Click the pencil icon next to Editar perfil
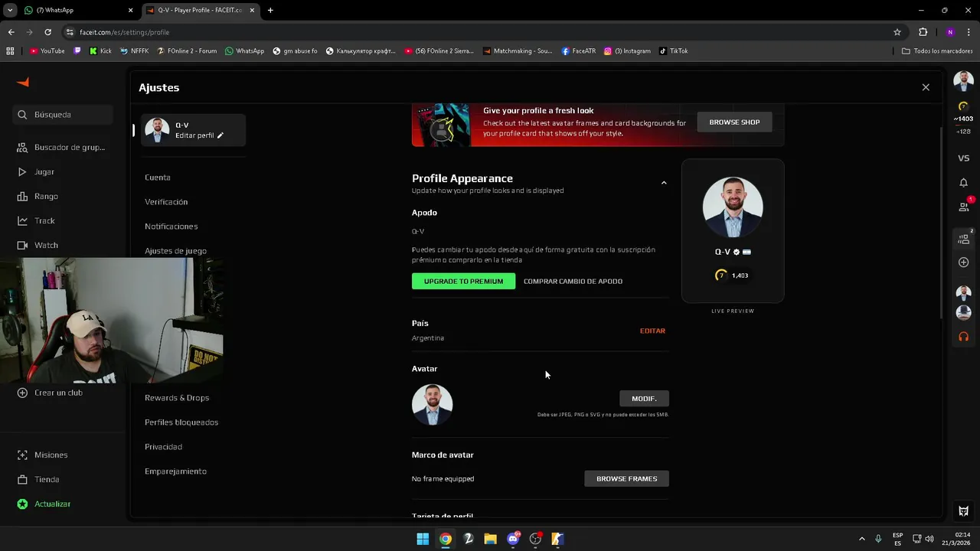The height and width of the screenshot is (551, 980). coord(220,135)
